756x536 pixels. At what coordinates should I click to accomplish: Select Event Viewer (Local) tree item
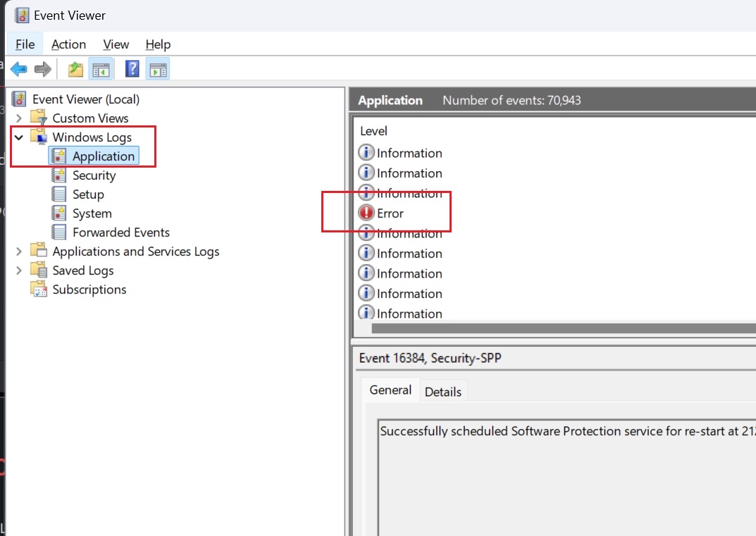(x=86, y=99)
